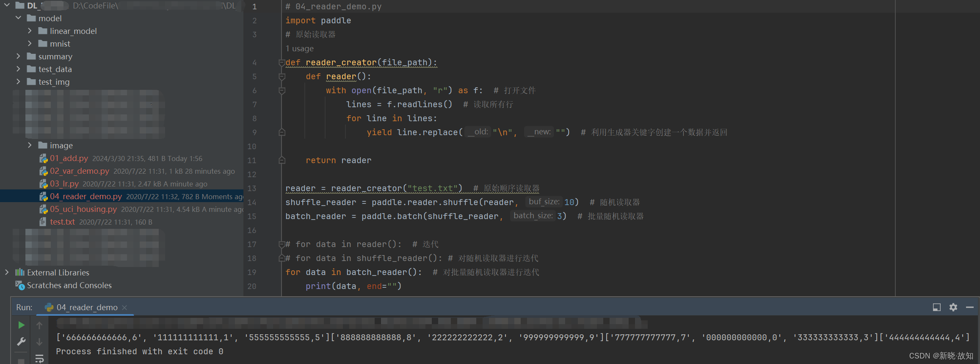Image resolution: width=980 pixels, height=364 pixels.
Task: Open test.txt file
Action: point(62,222)
